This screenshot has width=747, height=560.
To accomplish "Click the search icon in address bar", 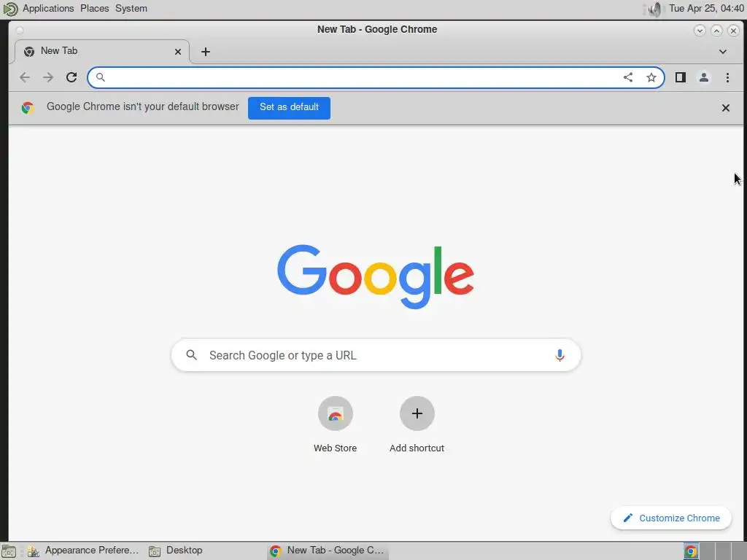I will point(101,77).
